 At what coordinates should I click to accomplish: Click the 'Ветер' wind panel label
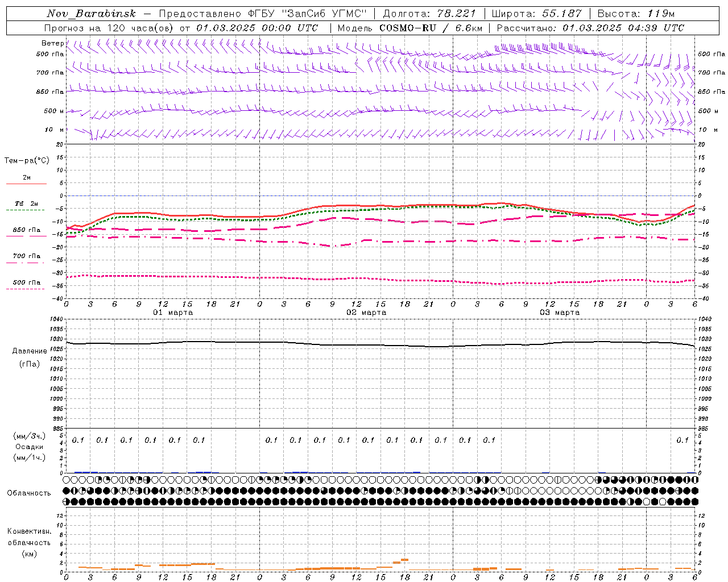pyautogui.click(x=52, y=43)
